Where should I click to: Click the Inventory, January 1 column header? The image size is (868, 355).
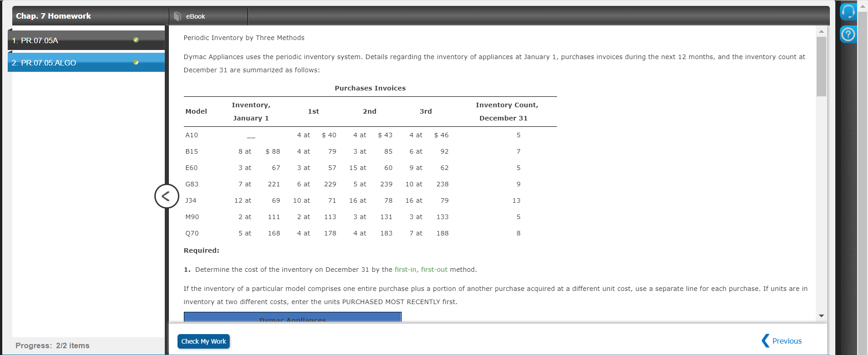251,111
